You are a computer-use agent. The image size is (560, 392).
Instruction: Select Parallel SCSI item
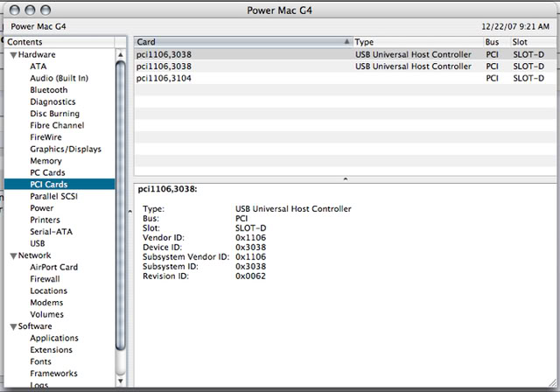[x=53, y=196]
